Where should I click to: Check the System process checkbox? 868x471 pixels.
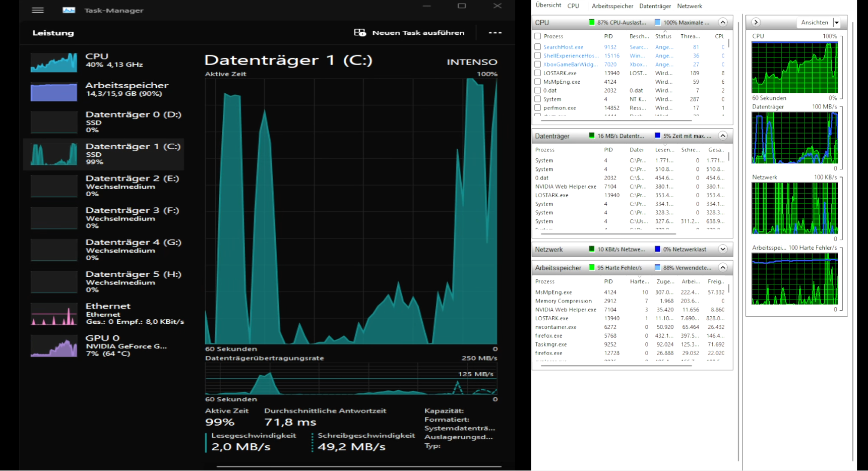(x=538, y=99)
